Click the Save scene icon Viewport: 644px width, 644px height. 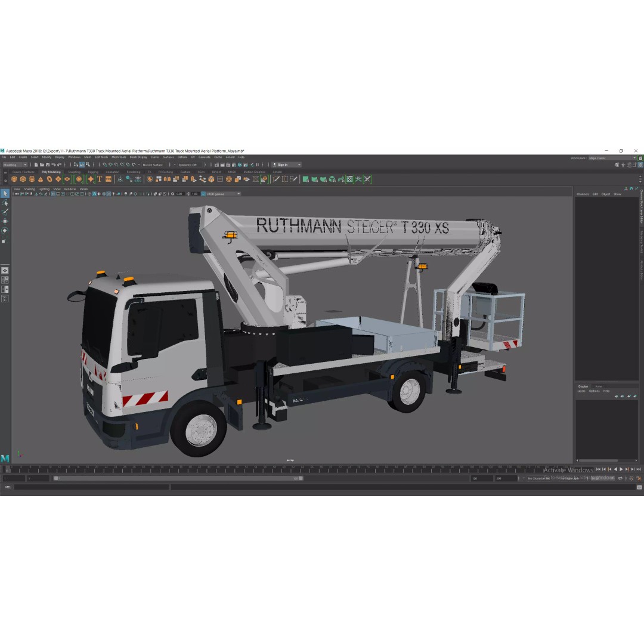coord(48,165)
